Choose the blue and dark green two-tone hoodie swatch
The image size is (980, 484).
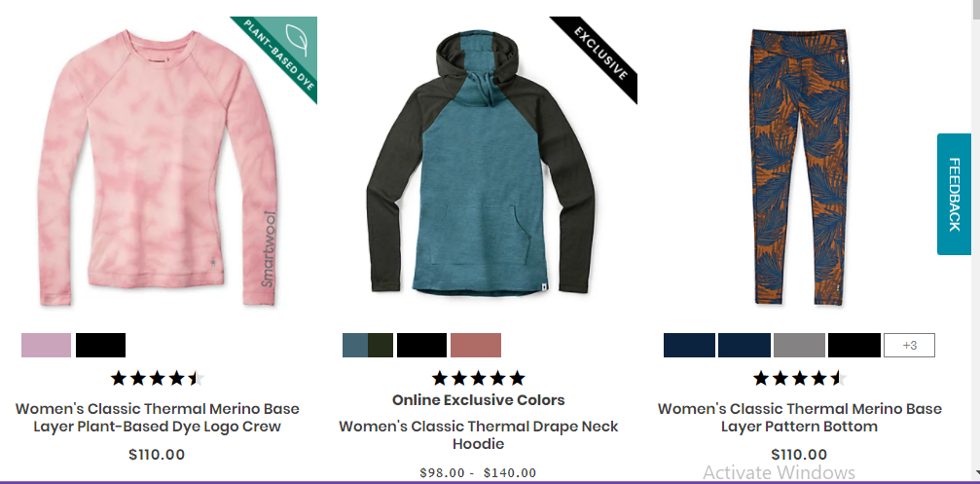[x=368, y=345]
